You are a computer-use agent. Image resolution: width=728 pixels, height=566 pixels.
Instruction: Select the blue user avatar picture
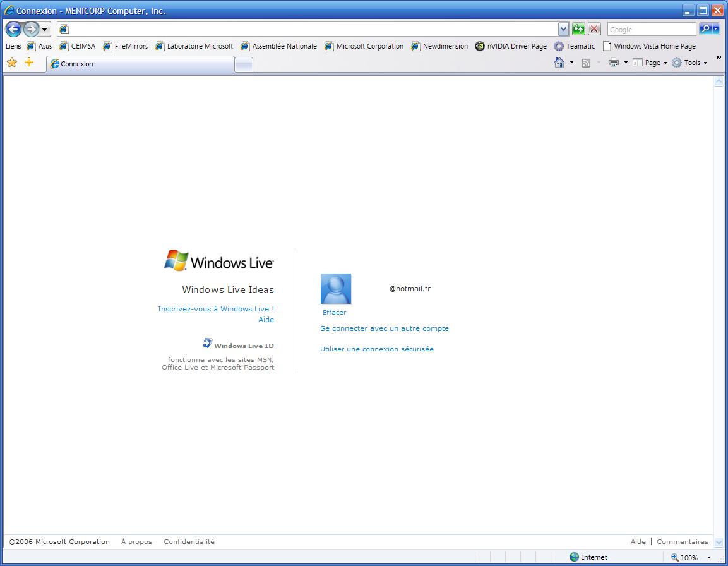(x=336, y=289)
